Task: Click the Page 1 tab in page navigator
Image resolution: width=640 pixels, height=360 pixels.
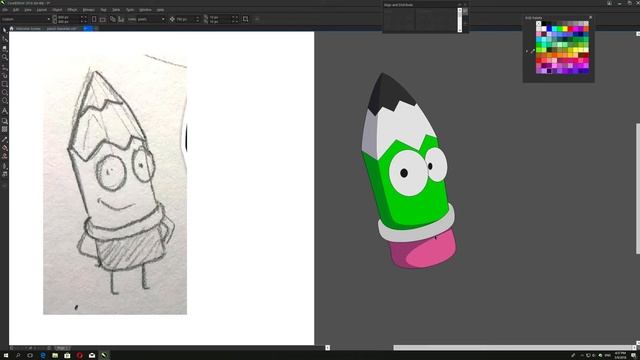Action: pyautogui.click(x=62, y=348)
